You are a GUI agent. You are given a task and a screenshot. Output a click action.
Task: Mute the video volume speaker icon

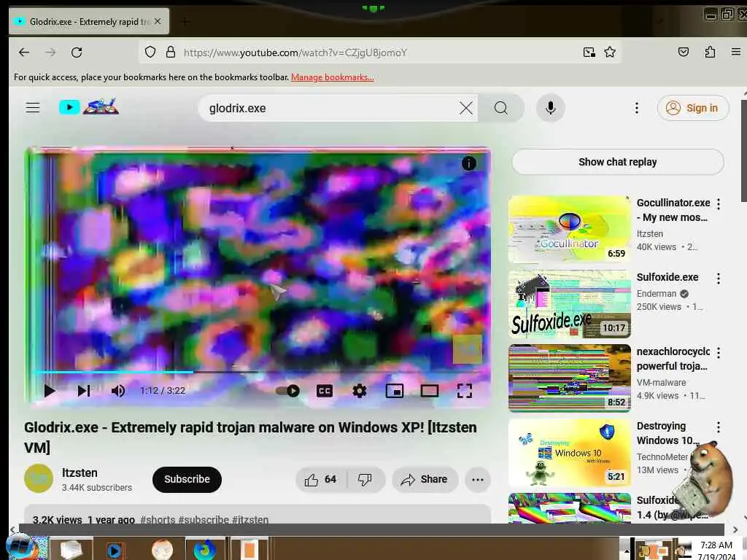(117, 391)
